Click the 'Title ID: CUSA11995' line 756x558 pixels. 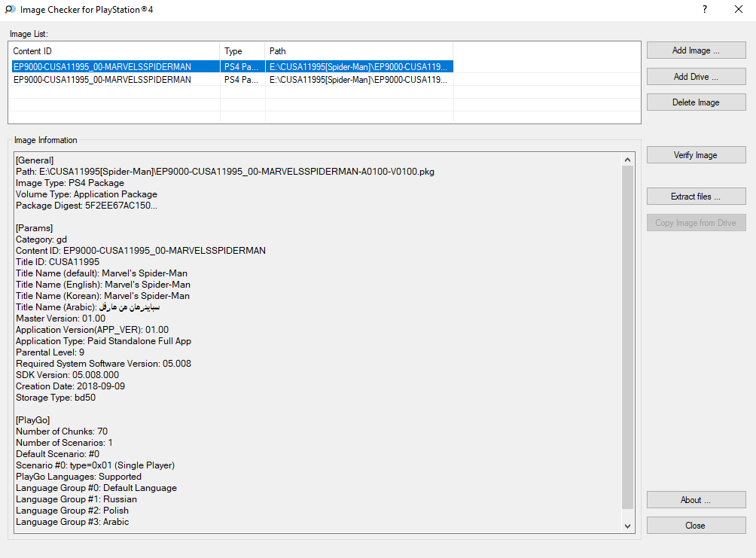[x=57, y=262]
